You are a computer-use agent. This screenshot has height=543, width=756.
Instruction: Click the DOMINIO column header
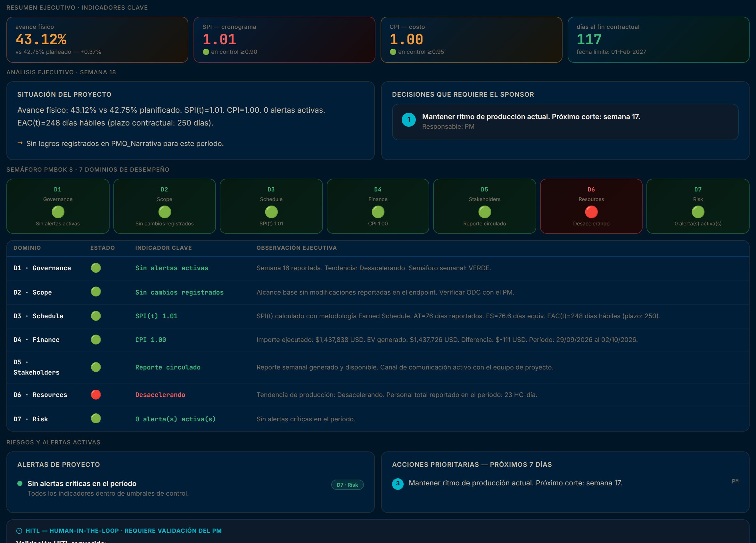click(x=27, y=248)
